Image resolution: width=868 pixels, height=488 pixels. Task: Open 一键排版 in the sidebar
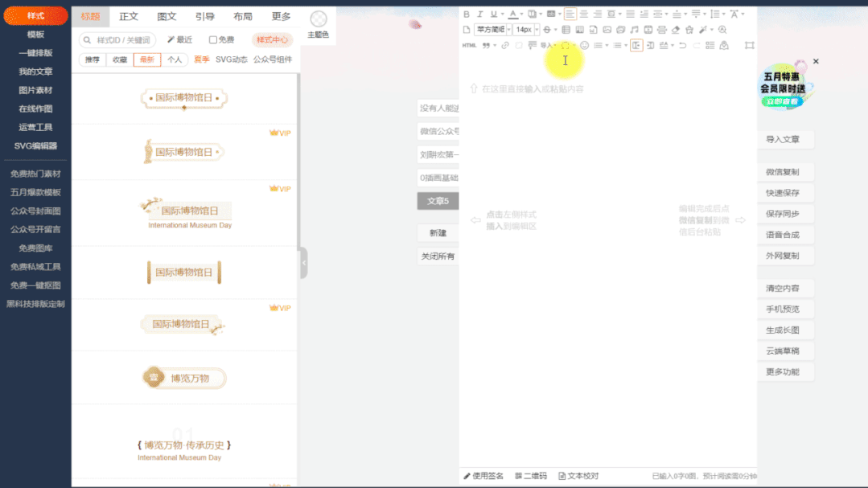35,53
